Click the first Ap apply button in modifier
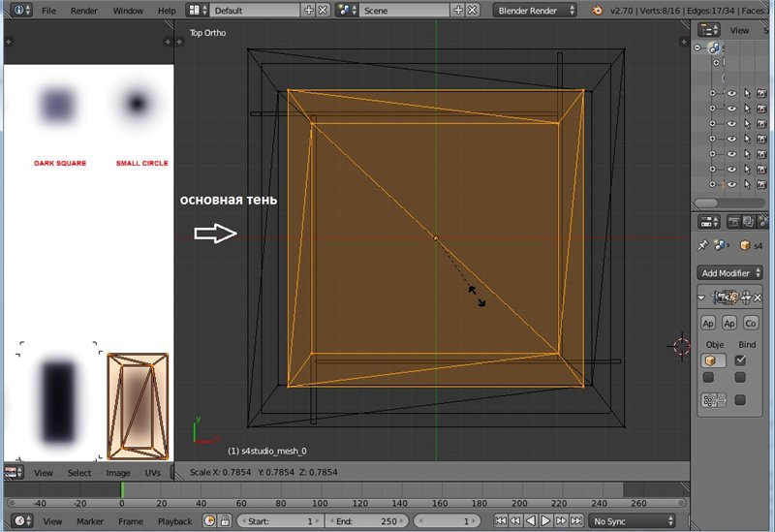Image resolution: width=775 pixels, height=532 pixels. pos(709,323)
